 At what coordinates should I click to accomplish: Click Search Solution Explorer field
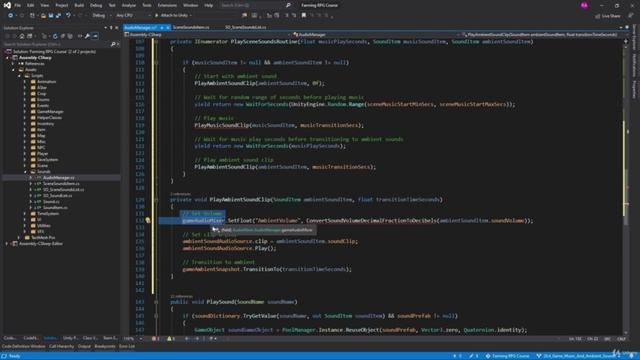[x=57, y=44]
